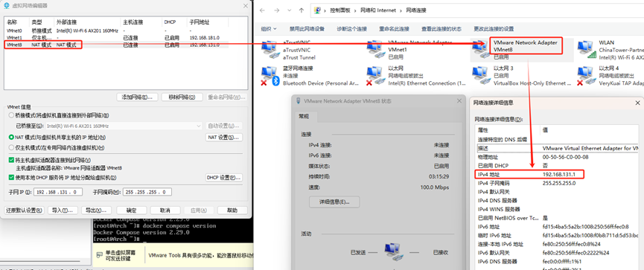Click the 子网掩码 input field
Viewport: 644px width, 270px height.
point(147,192)
